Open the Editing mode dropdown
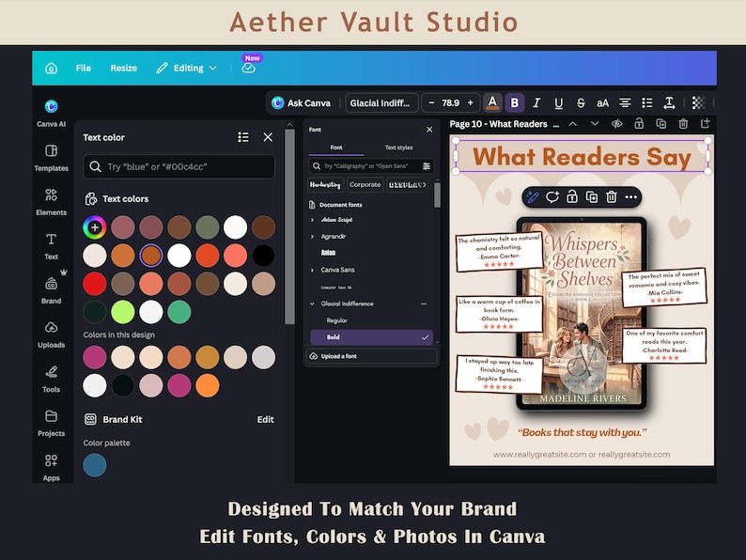The width and height of the screenshot is (746, 560). coord(186,68)
